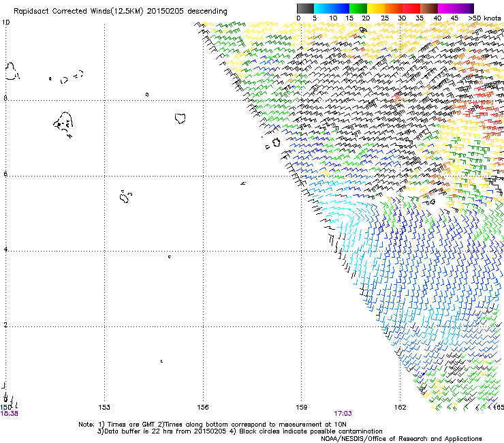This screenshot has width=504, height=443.
Task: Click the latitude label '10'
Action: coord(5,22)
